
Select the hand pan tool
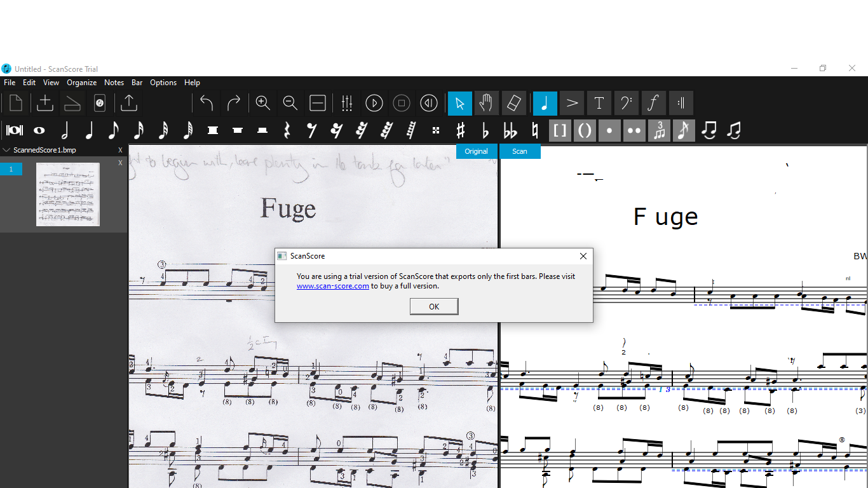(x=487, y=103)
